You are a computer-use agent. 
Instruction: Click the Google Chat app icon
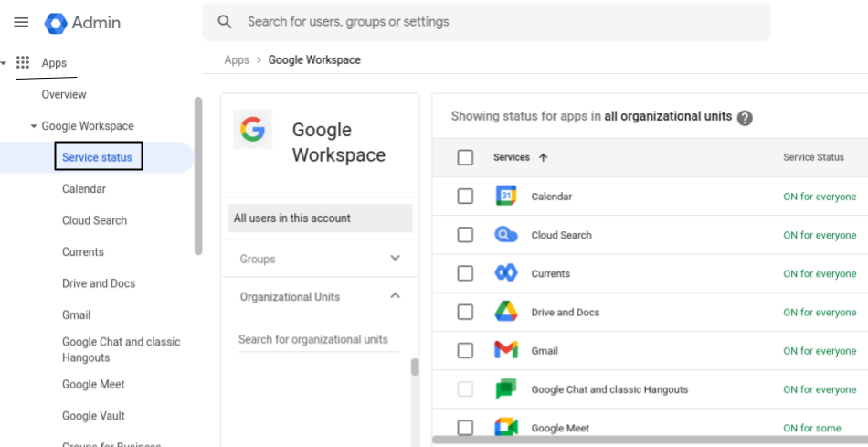(506, 388)
